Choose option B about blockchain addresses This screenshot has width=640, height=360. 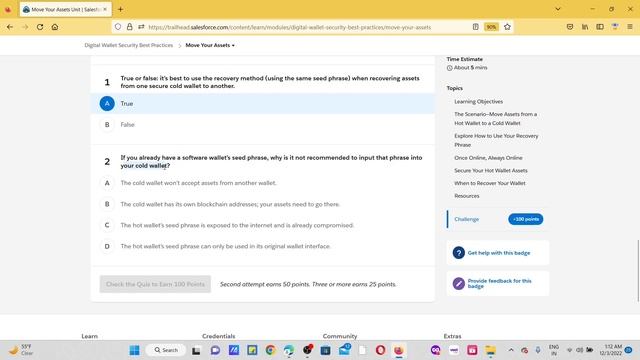[x=263, y=204]
